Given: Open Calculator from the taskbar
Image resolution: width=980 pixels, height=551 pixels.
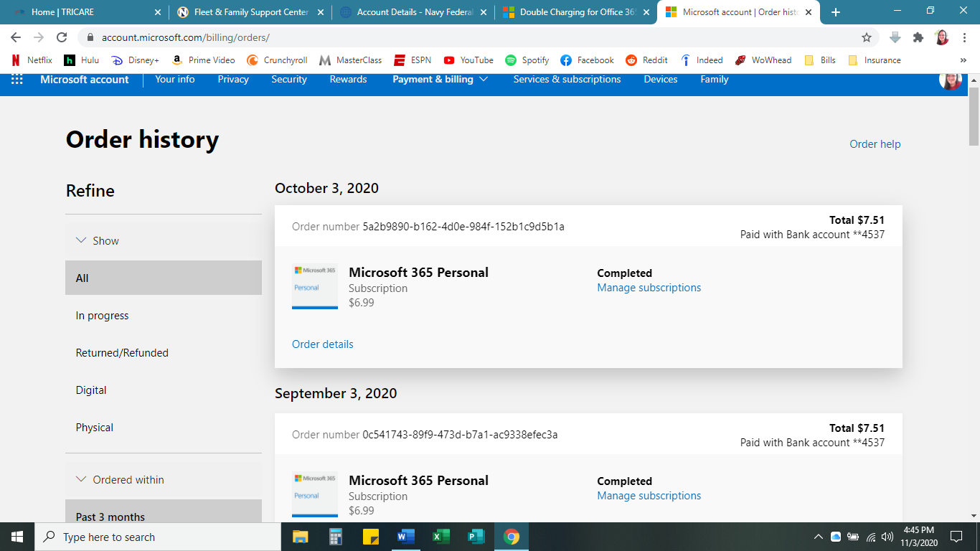Looking at the screenshot, I should click(335, 537).
